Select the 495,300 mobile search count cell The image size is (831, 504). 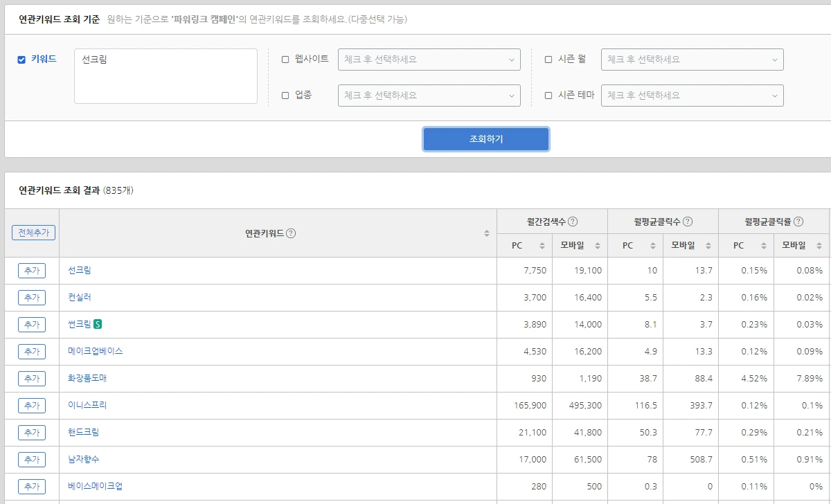[x=580, y=406]
